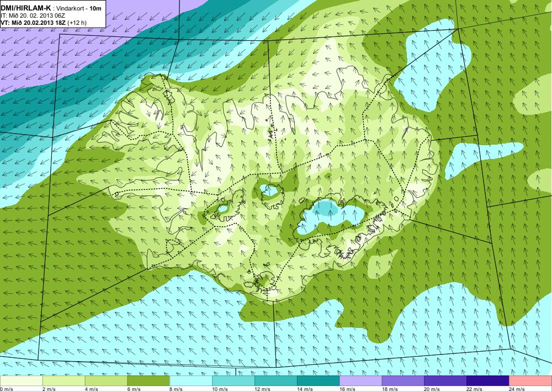
Task: Click the '24 m/s' legend label
Action: [x=517, y=389]
